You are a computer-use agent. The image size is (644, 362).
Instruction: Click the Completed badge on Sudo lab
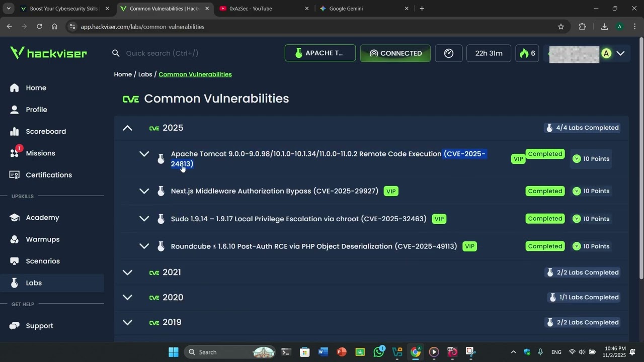click(545, 219)
